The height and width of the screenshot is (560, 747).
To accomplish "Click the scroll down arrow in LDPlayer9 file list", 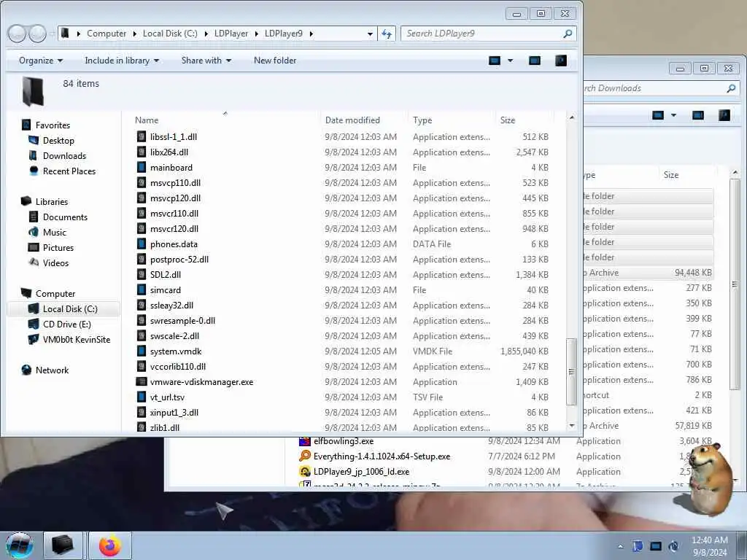I will click(x=572, y=426).
